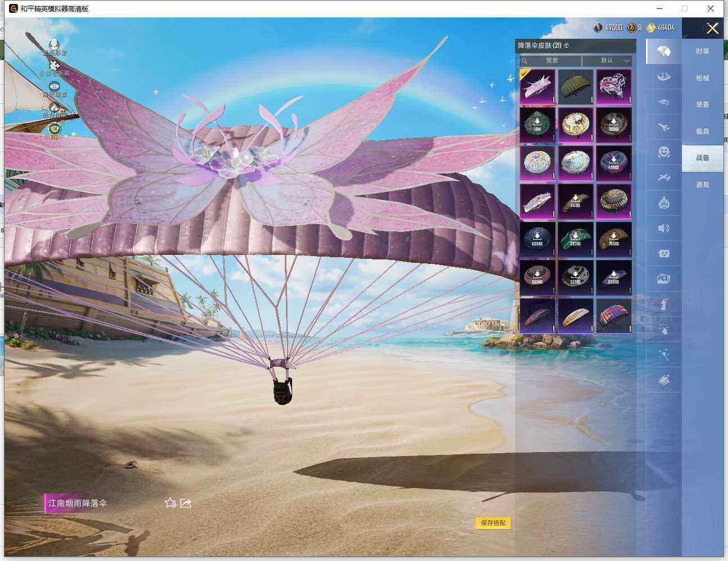
Task: Click the gold A-coin currency icon
Action: tap(632, 28)
